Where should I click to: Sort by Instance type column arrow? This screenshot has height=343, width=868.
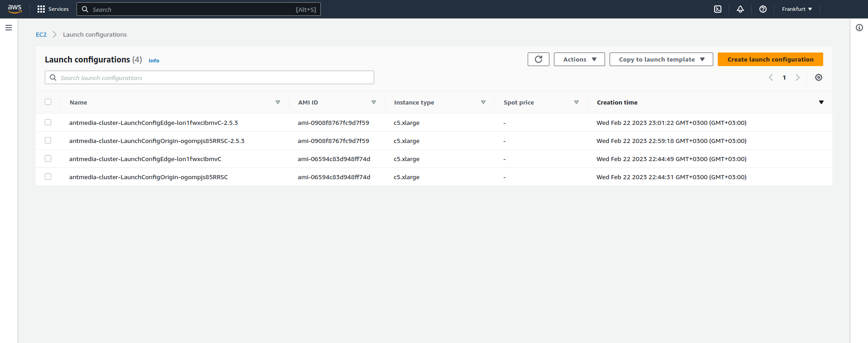[x=483, y=102]
